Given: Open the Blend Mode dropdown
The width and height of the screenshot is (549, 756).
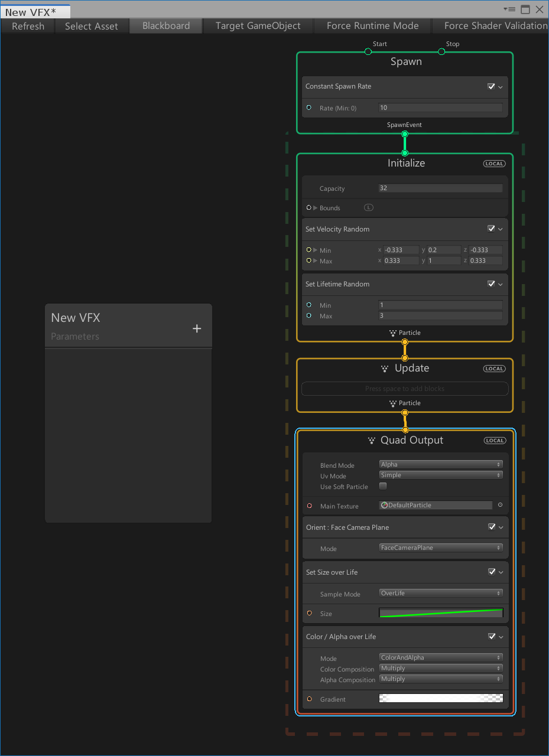Looking at the screenshot, I should coord(441,465).
